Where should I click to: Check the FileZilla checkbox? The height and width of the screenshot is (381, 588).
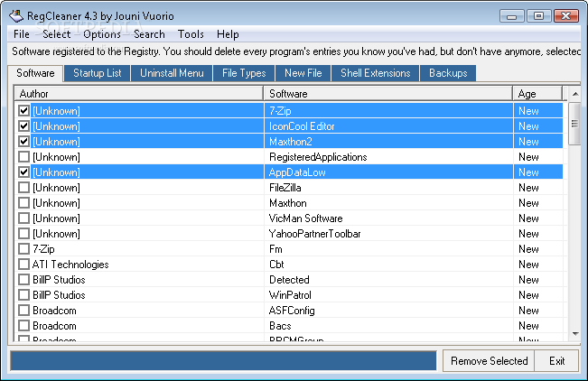coord(24,188)
